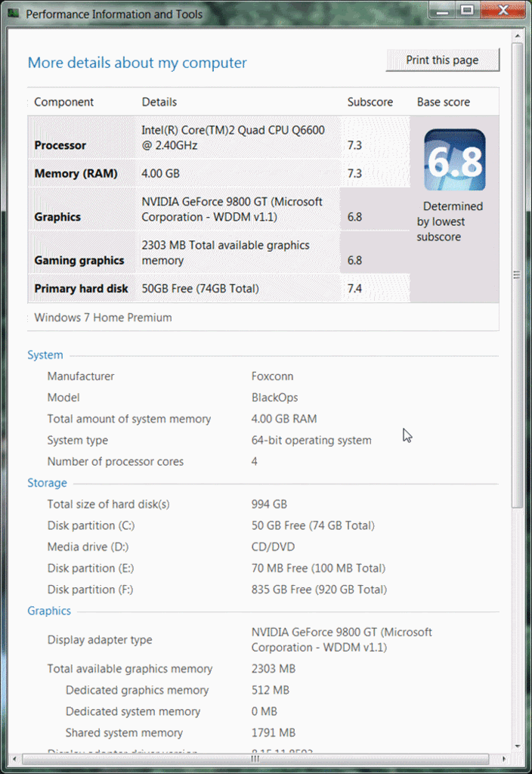This screenshot has width=532, height=774.
Task: Close the Performance Information and Tools window
Action: [501, 10]
